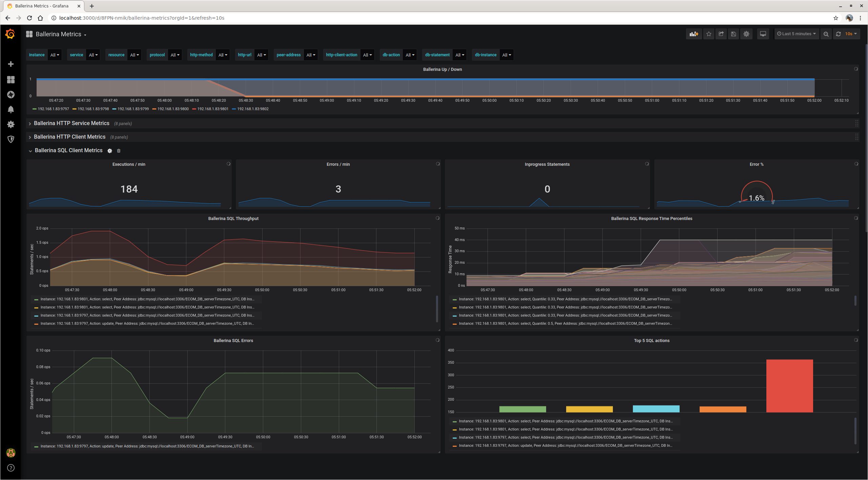Delete the SQL Client Metrics row via trash icon
Screen dimensions: 868x480
(x=119, y=151)
